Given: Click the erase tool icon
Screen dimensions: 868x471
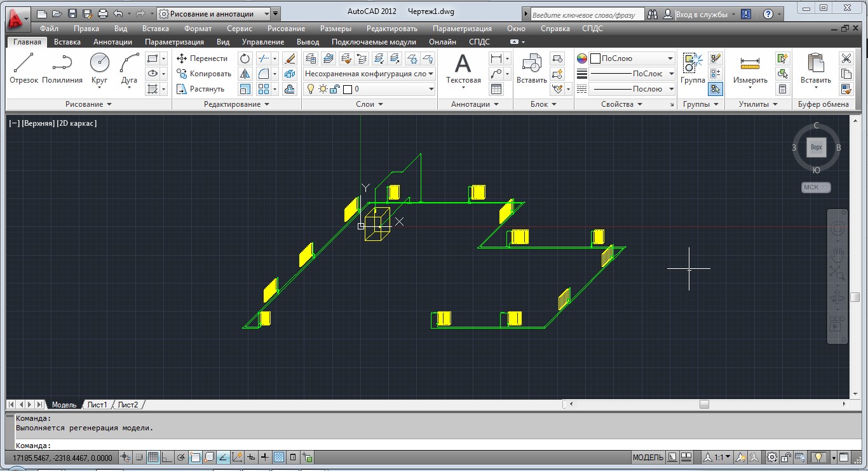Looking at the screenshot, I should (290, 58).
